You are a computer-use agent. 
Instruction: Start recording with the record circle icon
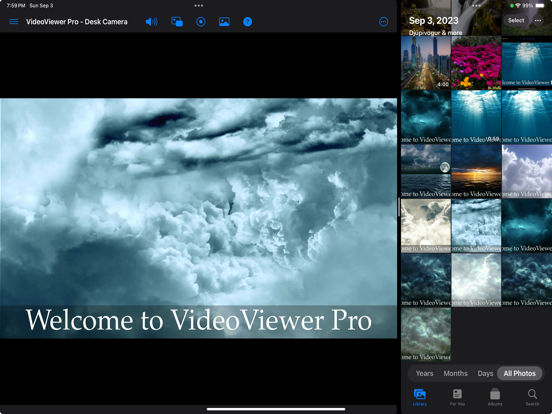click(x=201, y=22)
